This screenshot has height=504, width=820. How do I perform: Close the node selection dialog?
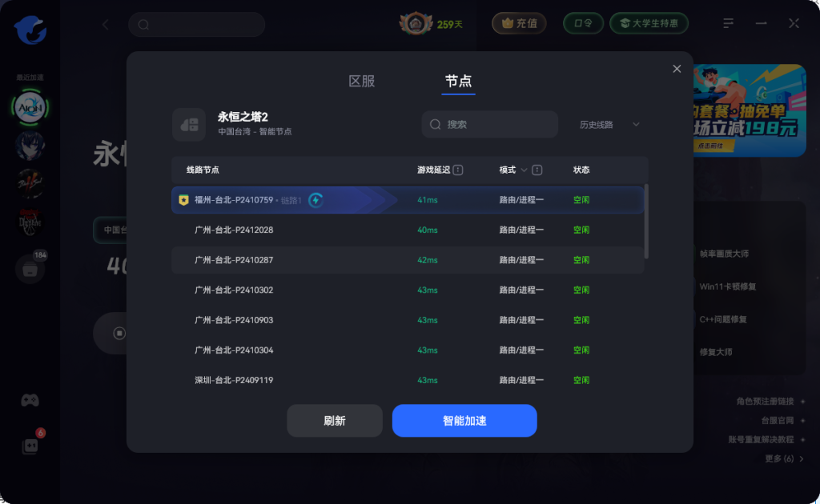pos(677,69)
